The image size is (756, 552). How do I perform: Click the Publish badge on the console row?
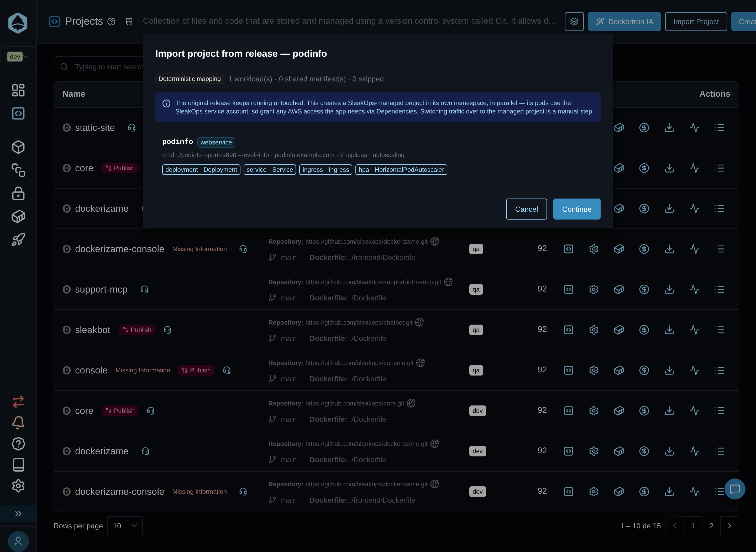tap(196, 370)
